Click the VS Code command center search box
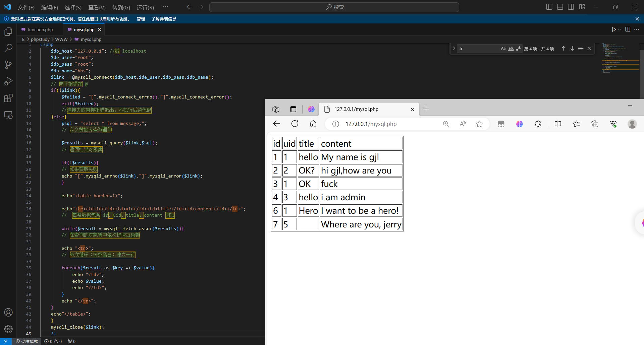644x345 pixels. pyautogui.click(x=334, y=7)
